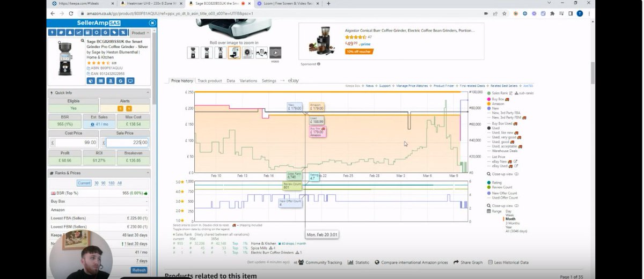The image size is (644, 279).
Task: Reload the browser page
Action: pyautogui.click(x=71, y=13)
